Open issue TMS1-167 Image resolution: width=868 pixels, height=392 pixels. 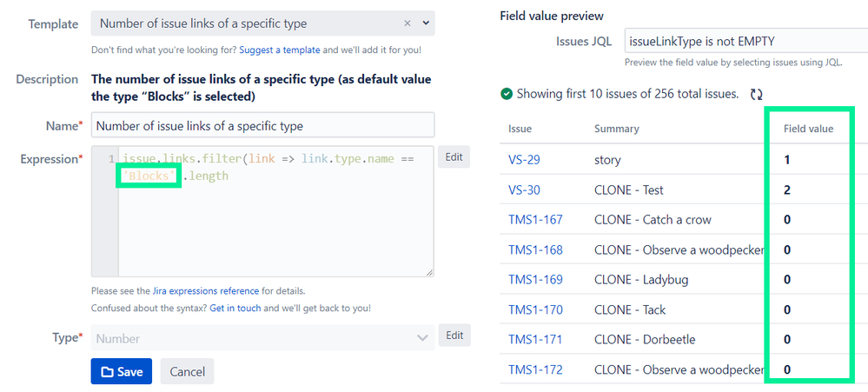[x=535, y=220]
